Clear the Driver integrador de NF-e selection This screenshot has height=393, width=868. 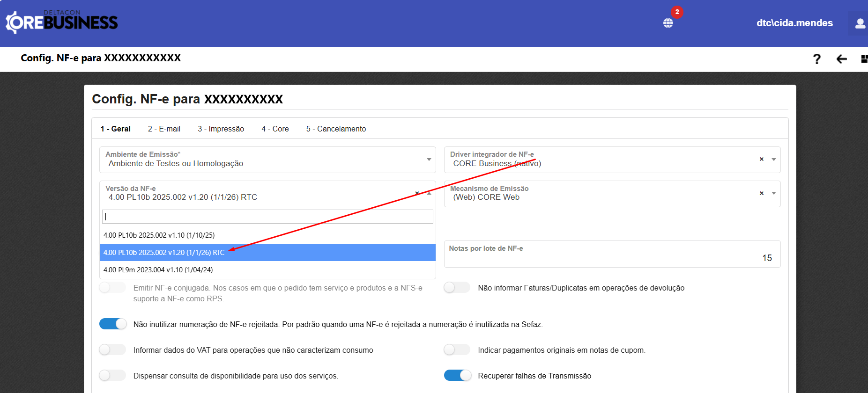(x=762, y=159)
